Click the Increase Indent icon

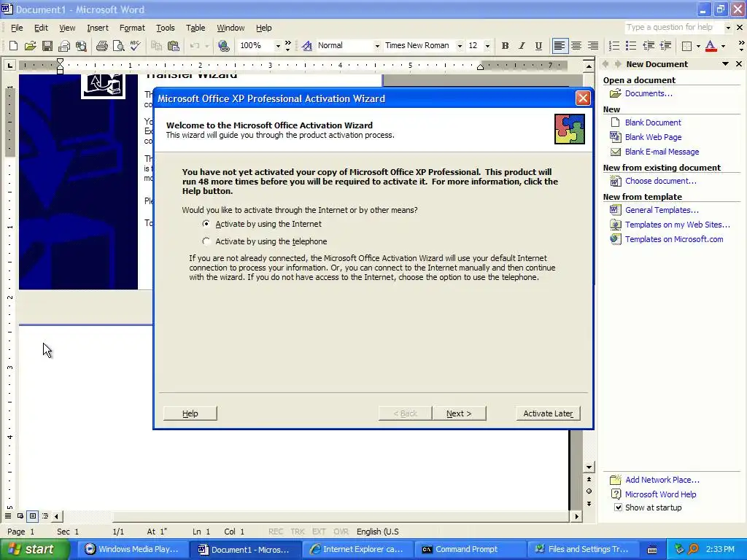[665, 46]
